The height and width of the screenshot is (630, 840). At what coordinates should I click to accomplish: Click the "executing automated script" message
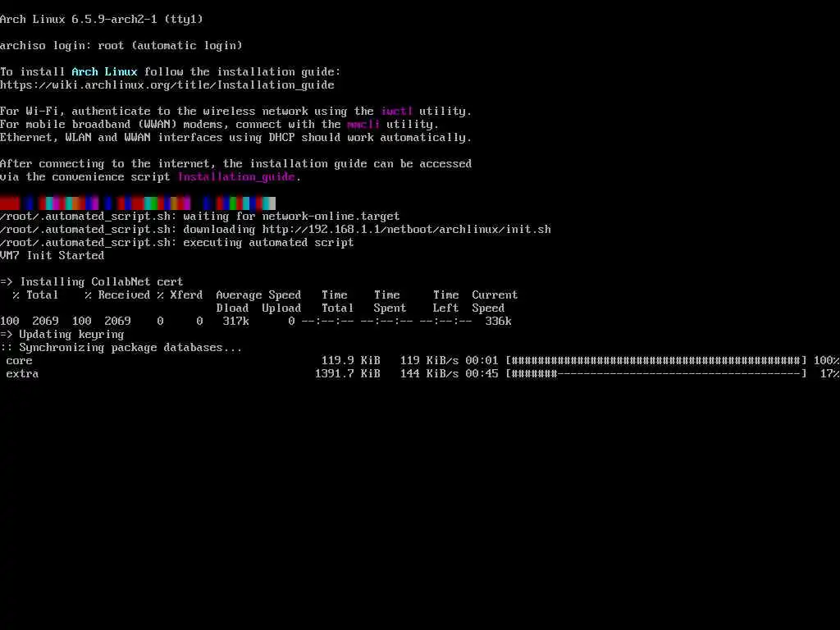click(268, 243)
